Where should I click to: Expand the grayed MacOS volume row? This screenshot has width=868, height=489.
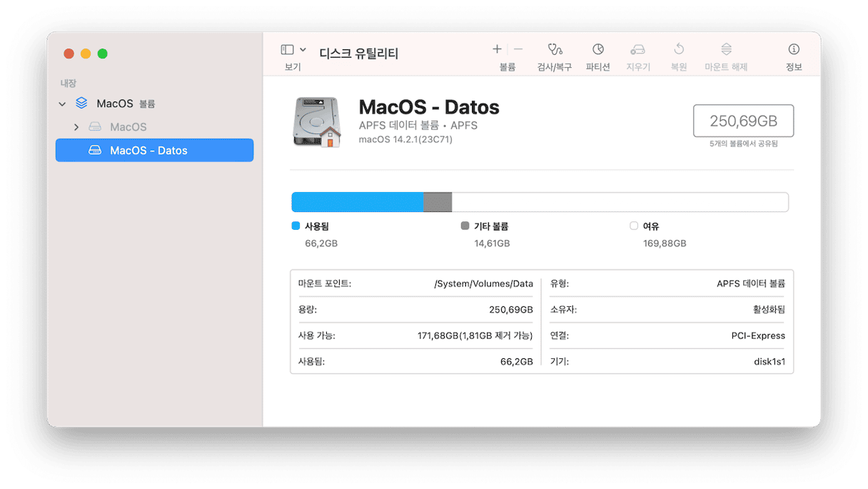76,127
